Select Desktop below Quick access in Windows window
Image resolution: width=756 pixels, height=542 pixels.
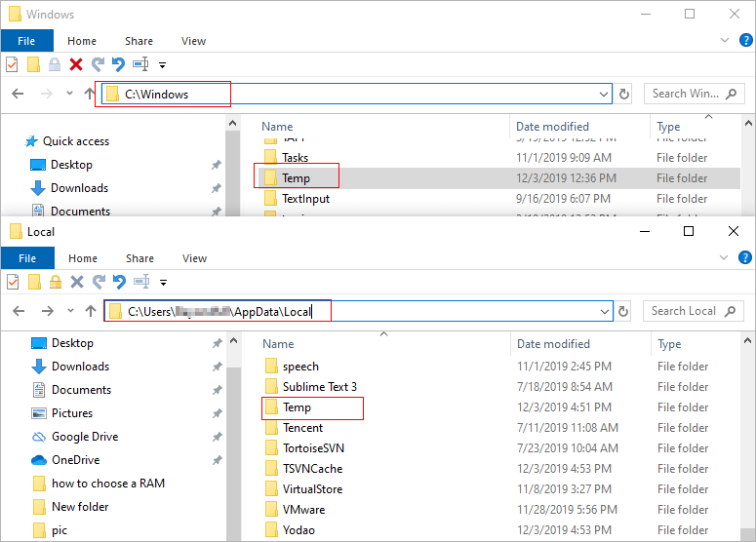pos(61,165)
